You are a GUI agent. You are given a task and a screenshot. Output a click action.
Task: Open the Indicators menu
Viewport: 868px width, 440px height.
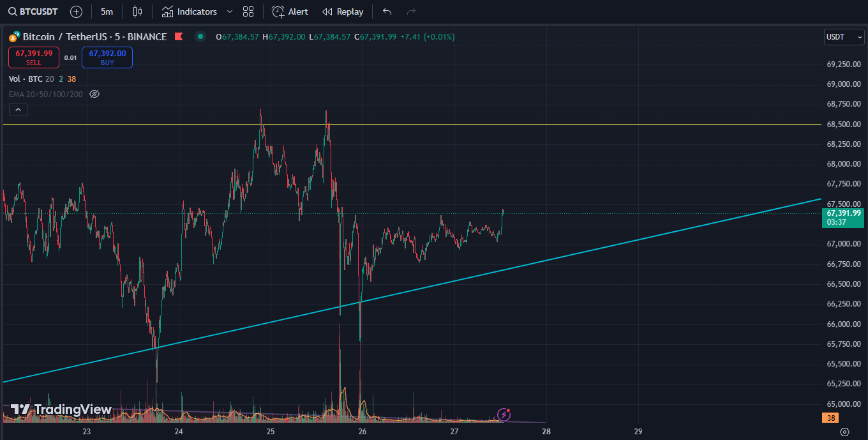(x=190, y=11)
